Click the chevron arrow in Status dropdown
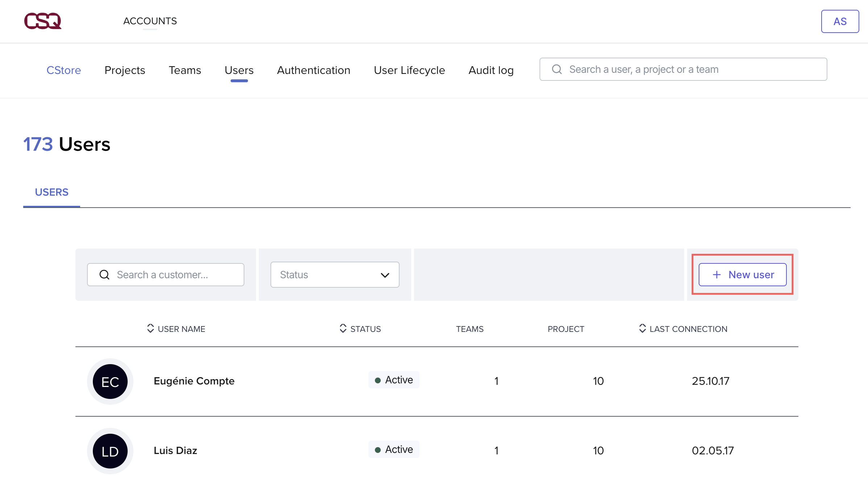Image resolution: width=868 pixels, height=479 pixels. [385, 275]
